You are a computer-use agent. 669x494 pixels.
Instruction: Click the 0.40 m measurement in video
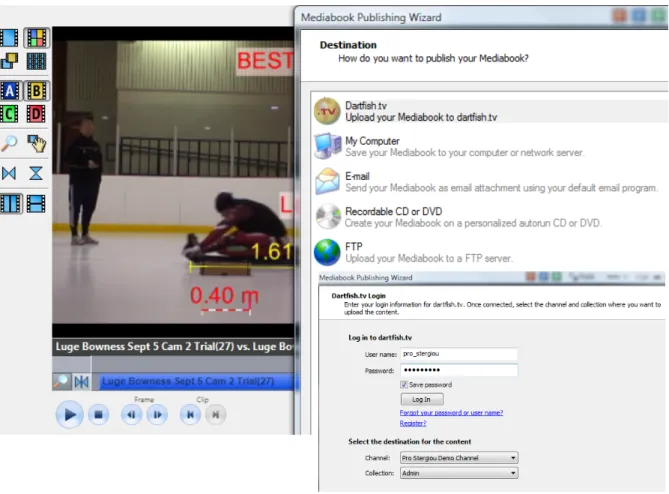[224, 296]
